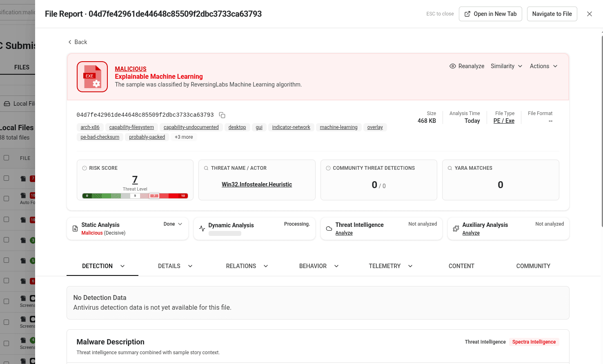603x364 pixels.
Task: Expand the DETECTION tab chevron
Action: point(122,266)
